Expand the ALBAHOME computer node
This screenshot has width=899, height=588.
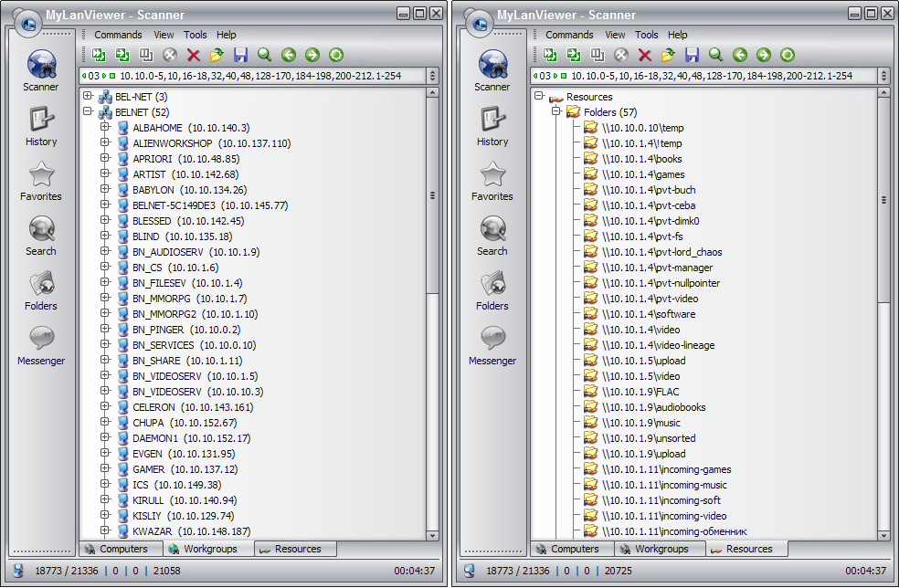click(x=106, y=127)
